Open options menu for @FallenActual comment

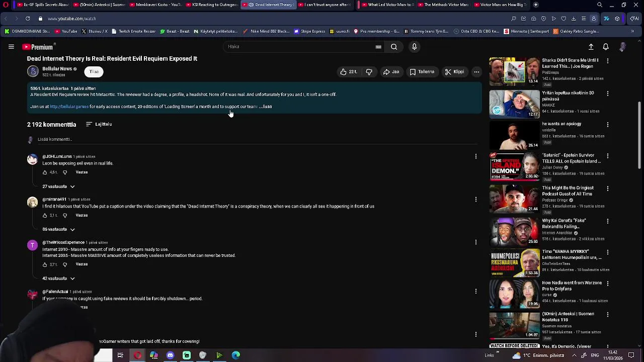point(476,292)
